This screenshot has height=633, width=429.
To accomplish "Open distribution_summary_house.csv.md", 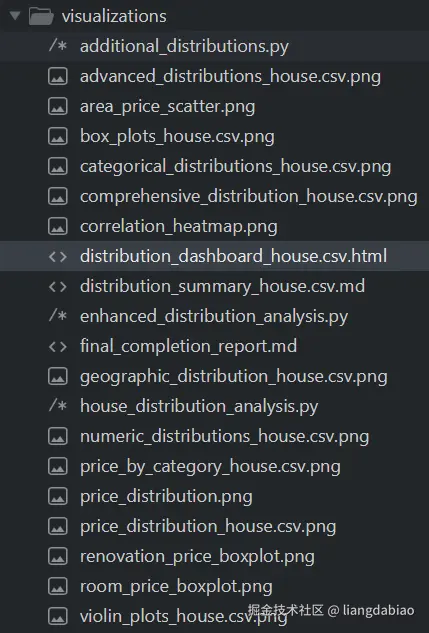I will click(222, 286).
